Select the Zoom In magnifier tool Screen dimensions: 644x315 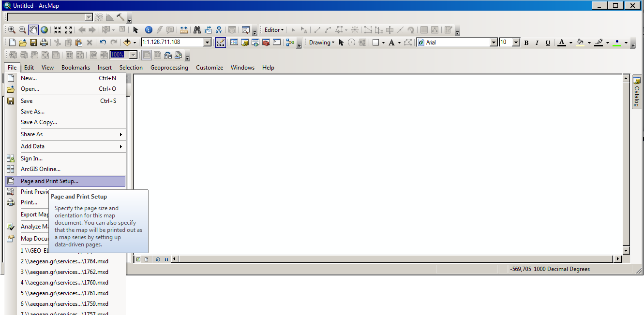12,30
